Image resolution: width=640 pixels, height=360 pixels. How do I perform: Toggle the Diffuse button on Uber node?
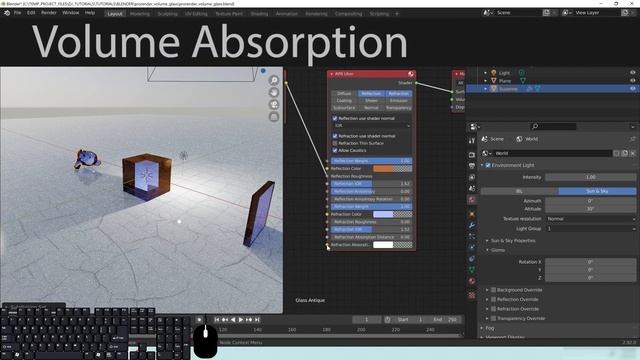coord(344,93)
